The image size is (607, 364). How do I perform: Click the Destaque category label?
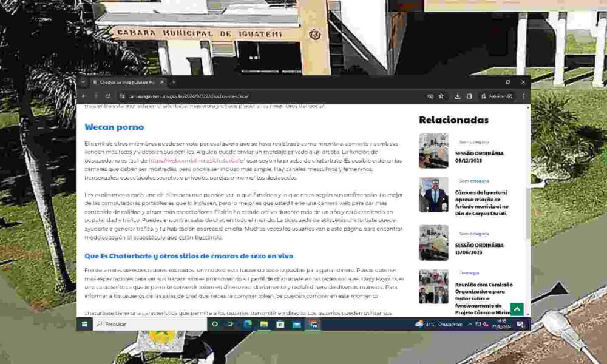pos(469,273)
